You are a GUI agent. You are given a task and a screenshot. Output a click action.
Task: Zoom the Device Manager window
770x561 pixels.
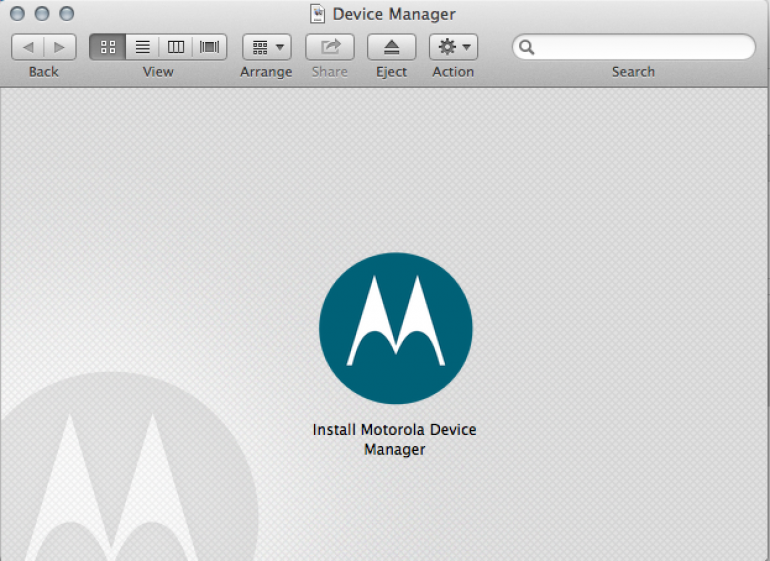66,14
